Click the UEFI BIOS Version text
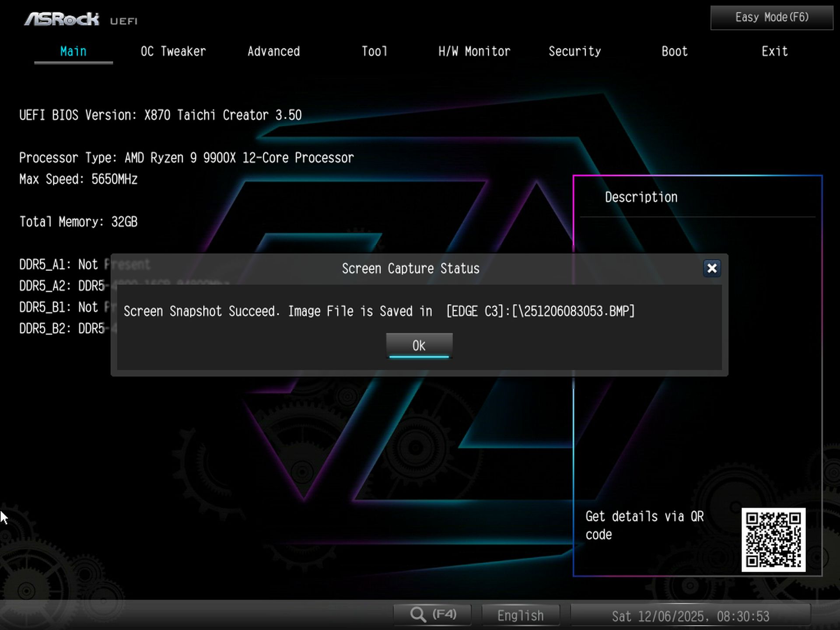840x630 pixels. tap(160, 115)
